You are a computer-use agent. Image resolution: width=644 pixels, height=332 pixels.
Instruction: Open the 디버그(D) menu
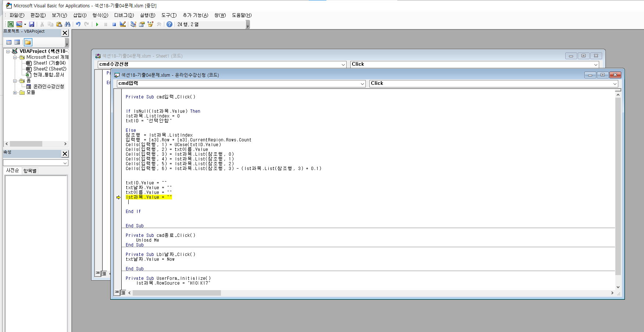point(124,15)
